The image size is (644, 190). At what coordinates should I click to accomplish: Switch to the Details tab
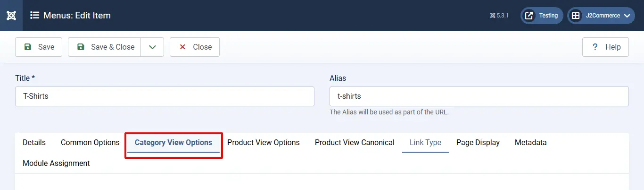click(x=34, y=143)
